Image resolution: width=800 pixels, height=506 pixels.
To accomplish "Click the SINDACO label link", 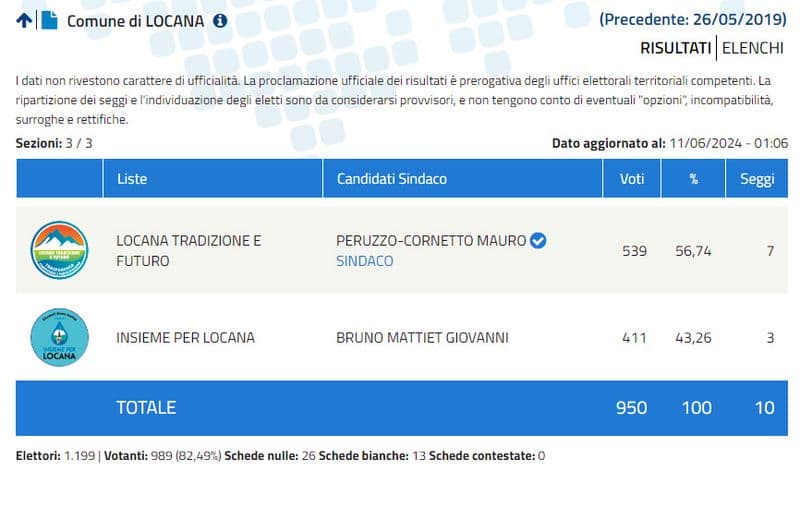I will tap(365, 261).
